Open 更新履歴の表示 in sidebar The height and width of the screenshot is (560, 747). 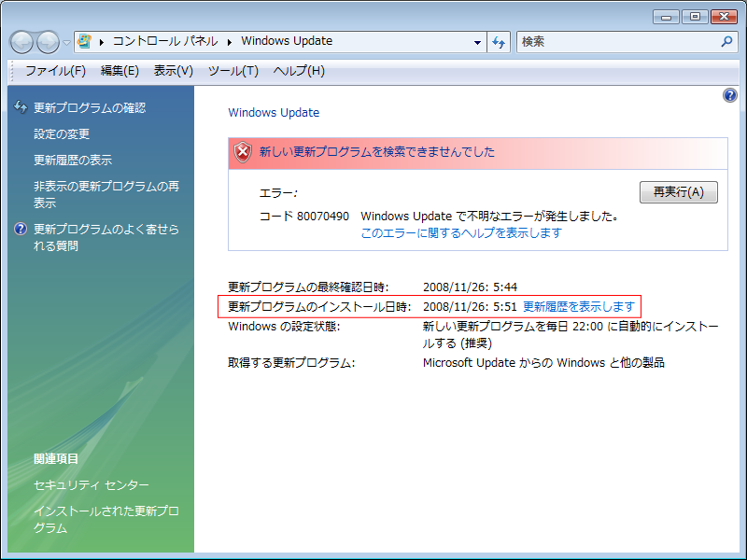(x=73, y=161)
